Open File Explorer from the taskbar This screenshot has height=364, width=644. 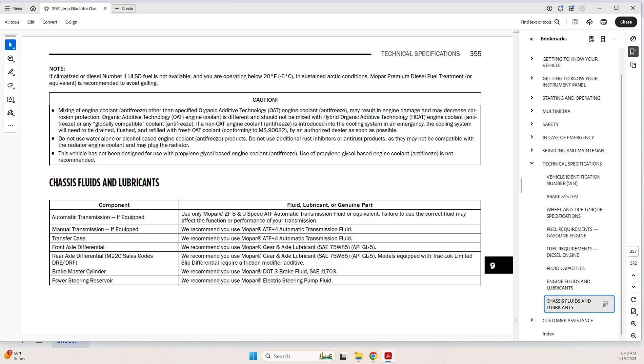pos(358,356)
